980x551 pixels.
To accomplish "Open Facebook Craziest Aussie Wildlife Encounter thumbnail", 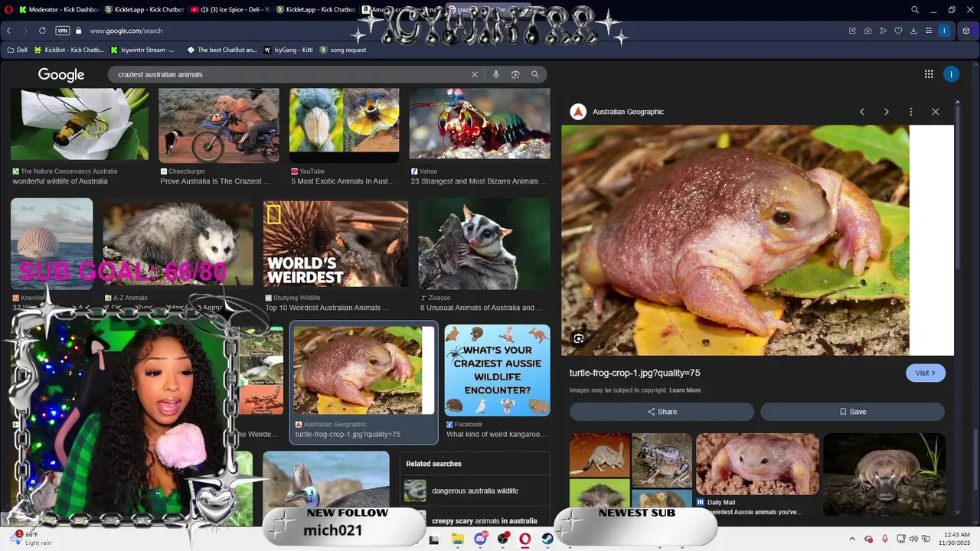I will pyautogui.click(x=497, y=370).
